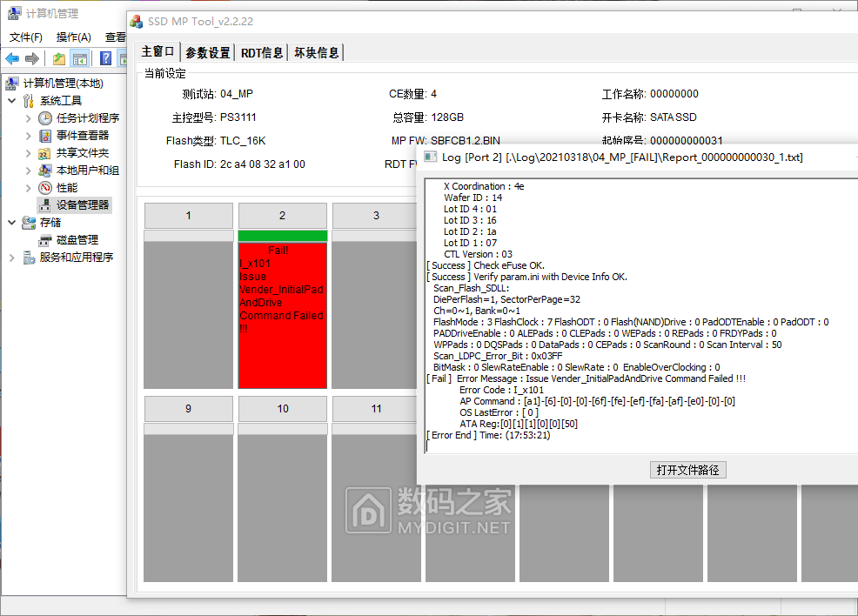The image size is (858, 616).
Task: Click the 计算机管理 title bar icon
Action: click(x=15, y=12)
